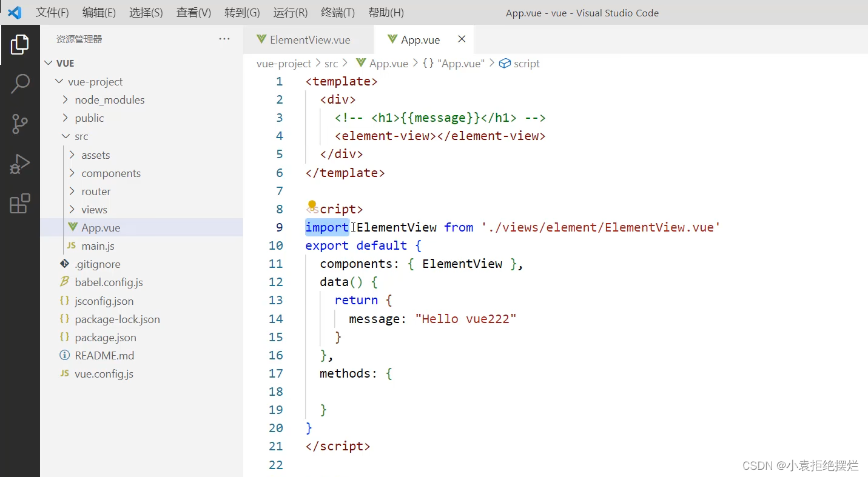The height and width of the screenshot is (477, 868).
Task: Select the App.vue editor tab
Action: (x=424, y=39)
